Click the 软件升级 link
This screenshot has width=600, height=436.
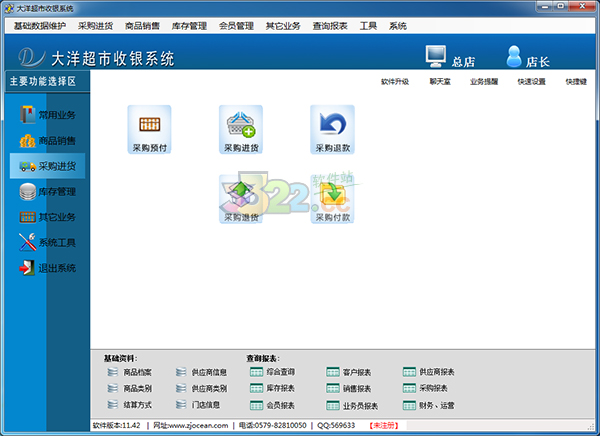pyautogui.click(x=395, y=82)
